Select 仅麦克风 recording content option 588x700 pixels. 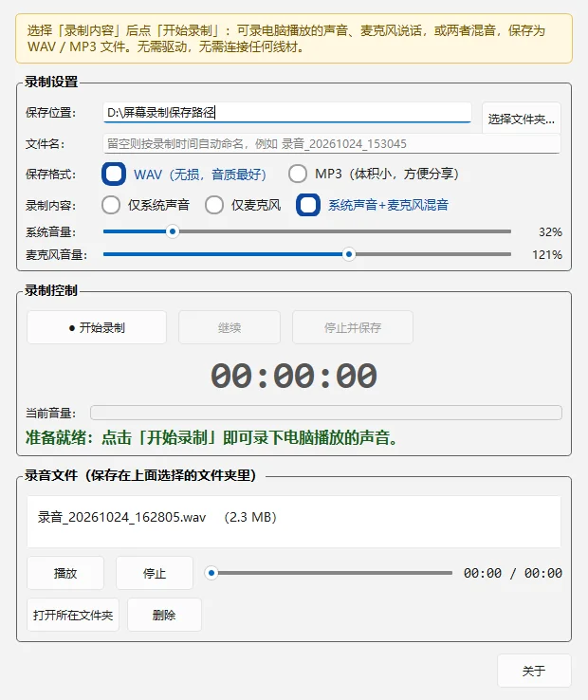214,206
